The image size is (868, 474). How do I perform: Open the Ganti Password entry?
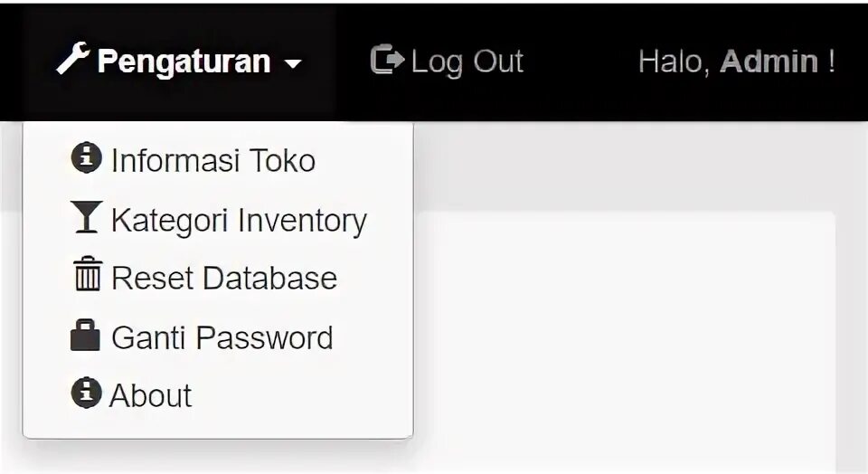click(222, 337)
